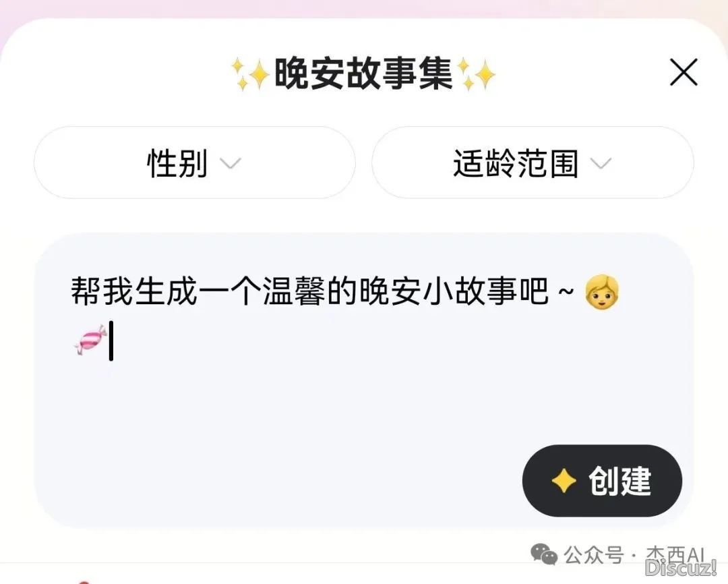The image size is (728, 584).
Task: Close the 晚安故事集 dialog
Action: click(684, 72)
